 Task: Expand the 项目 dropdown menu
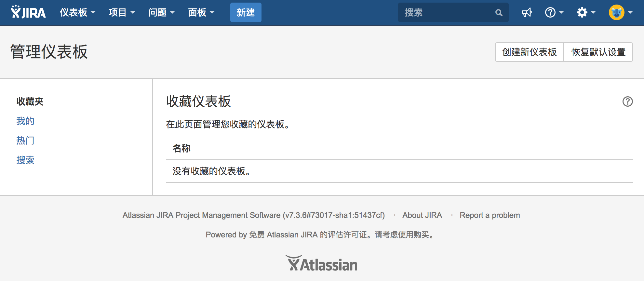point(122,13)
